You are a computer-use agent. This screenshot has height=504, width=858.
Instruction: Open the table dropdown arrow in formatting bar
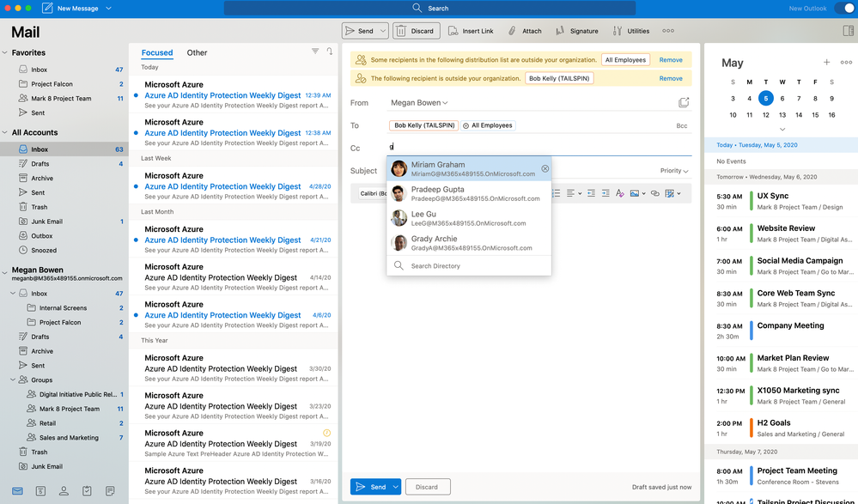[x=678, y=193]
